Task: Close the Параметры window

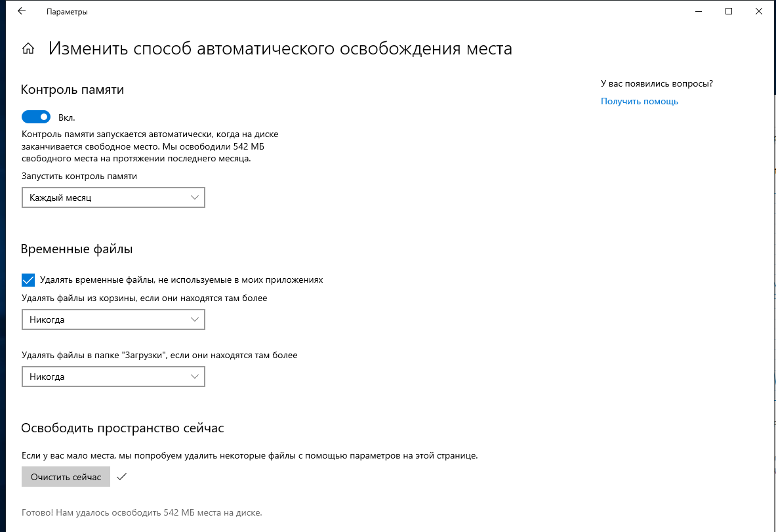Action: pyautogui.click(x=758, y=11)
